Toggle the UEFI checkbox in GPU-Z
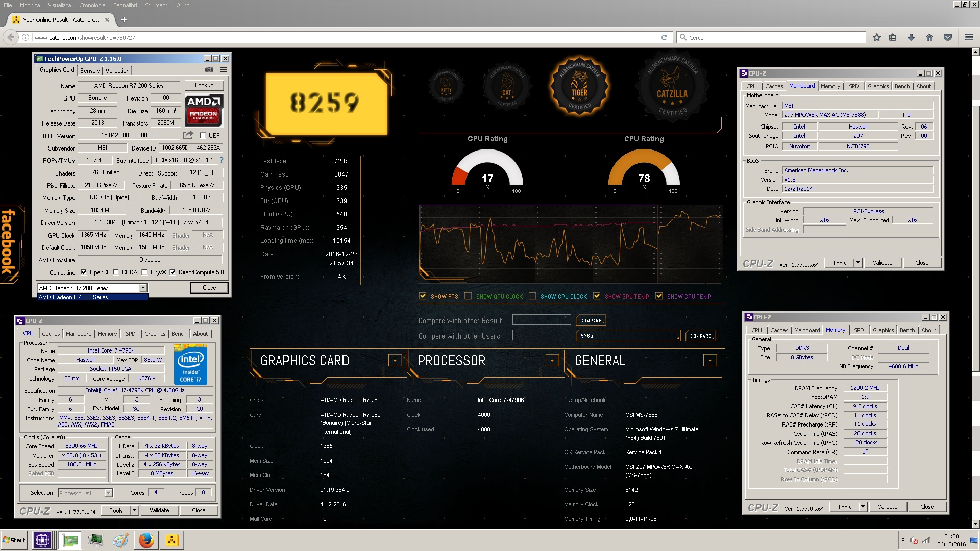Viewport: 980px width, 551px height. click(x=203, y=135)
